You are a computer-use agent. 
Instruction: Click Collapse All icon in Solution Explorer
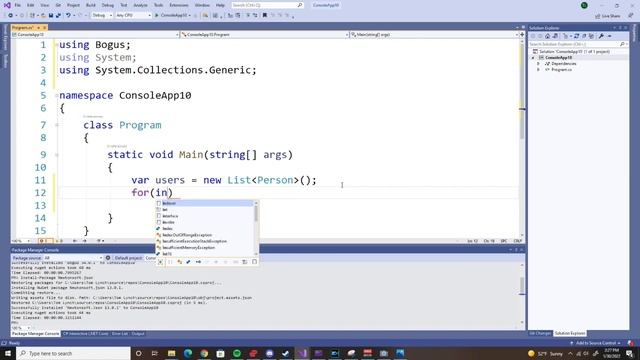tap(584, 36)
